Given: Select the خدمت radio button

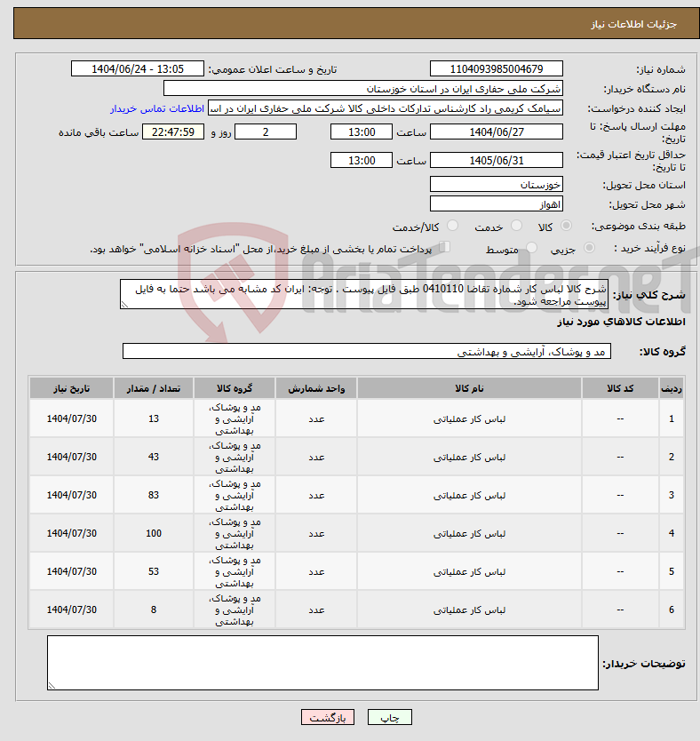Looking at the screenshot, I should pyautogui.click(x=516, y=226).
